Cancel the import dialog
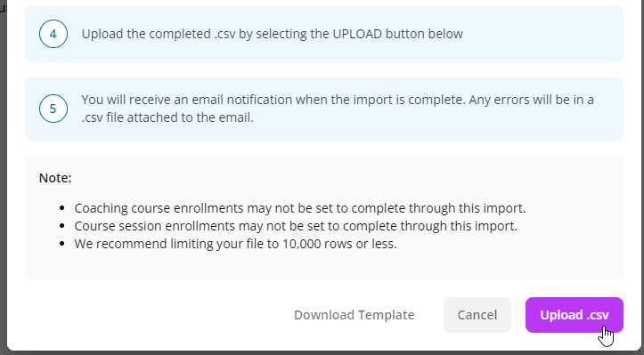The image size is (644, 355). [x=477, y=315]
